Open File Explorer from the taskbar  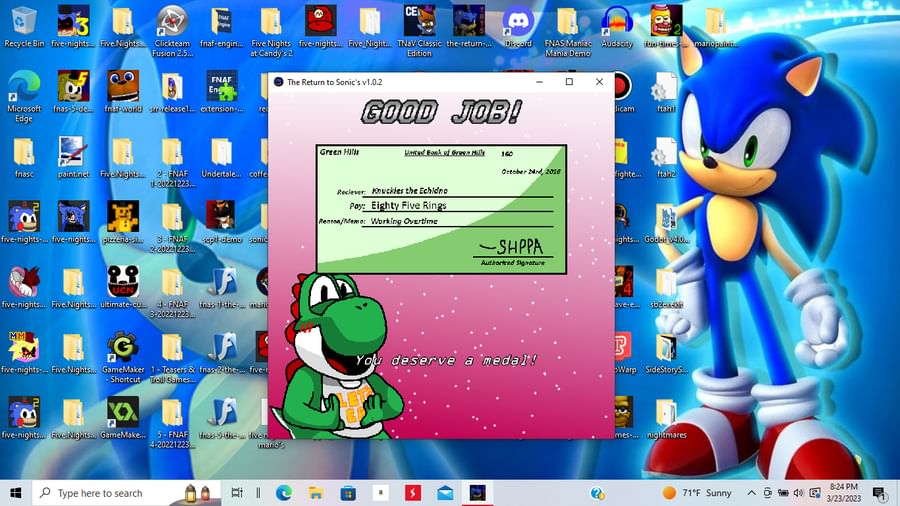(316, 493)
